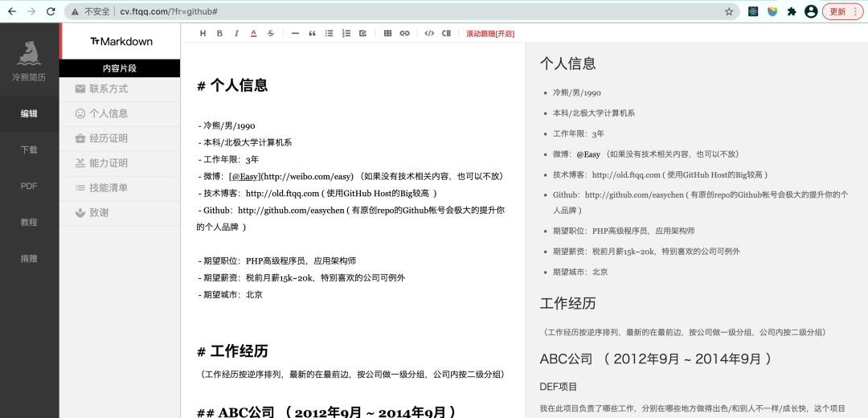This screenshot has width=868, height=418.
Task: Click the smiley icon beside 个人信息
Action: 80,113
